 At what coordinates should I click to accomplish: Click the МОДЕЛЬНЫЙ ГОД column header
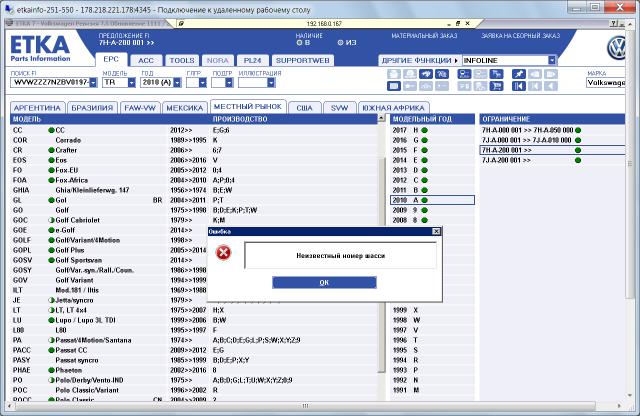[432, 119]
